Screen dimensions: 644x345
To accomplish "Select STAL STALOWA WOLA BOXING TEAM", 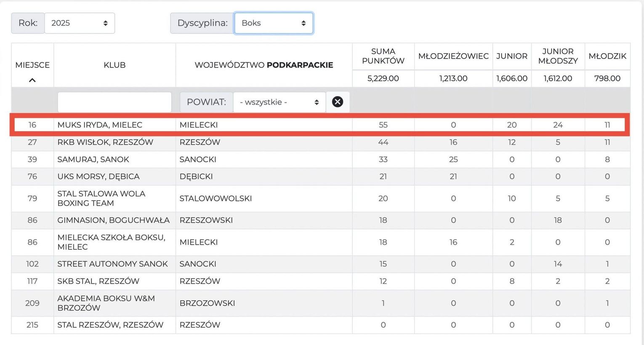I will pos(101,198).
